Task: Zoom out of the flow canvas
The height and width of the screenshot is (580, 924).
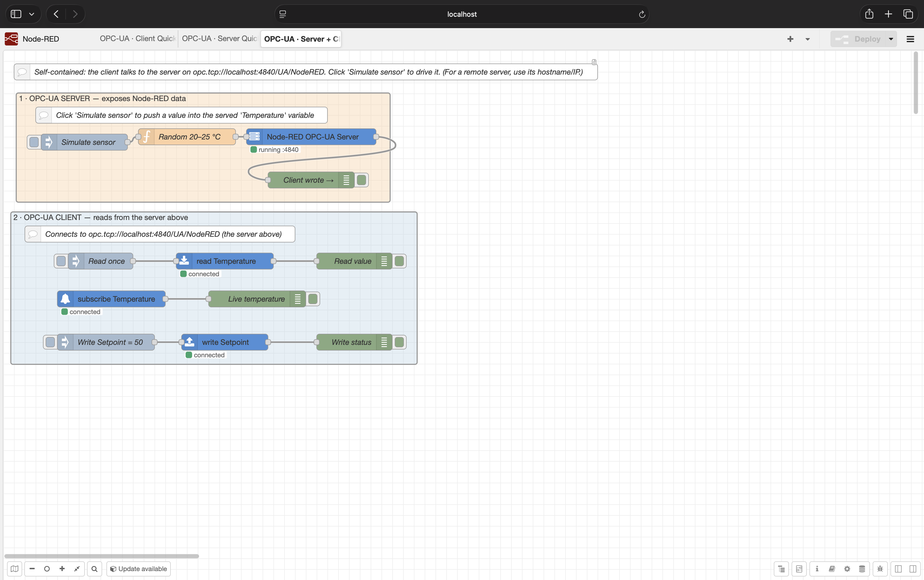Action: pos(32,568)
